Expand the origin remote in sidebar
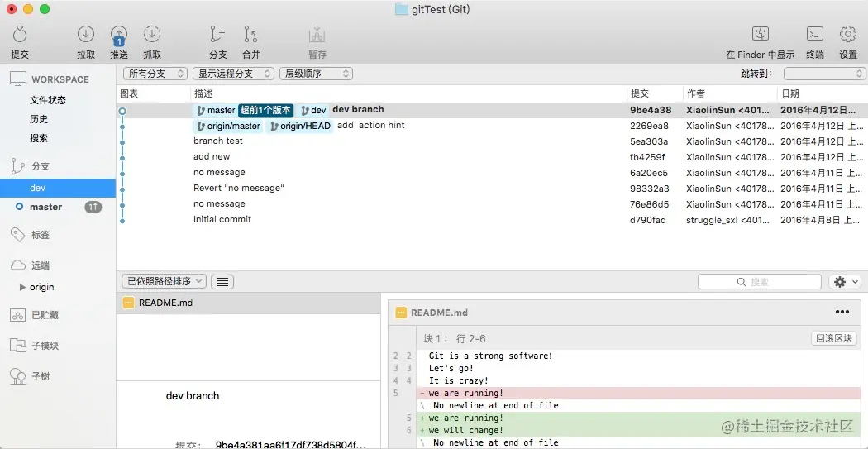The width and height of the screenshot is (868, 449). click(x=22, y=287)
